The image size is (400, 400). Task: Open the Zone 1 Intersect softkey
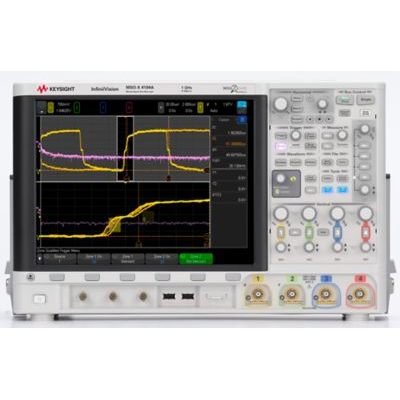point(128,259)
